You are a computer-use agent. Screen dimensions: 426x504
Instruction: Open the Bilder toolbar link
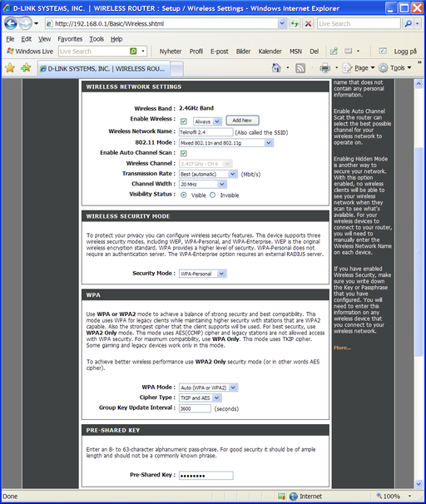243,52
